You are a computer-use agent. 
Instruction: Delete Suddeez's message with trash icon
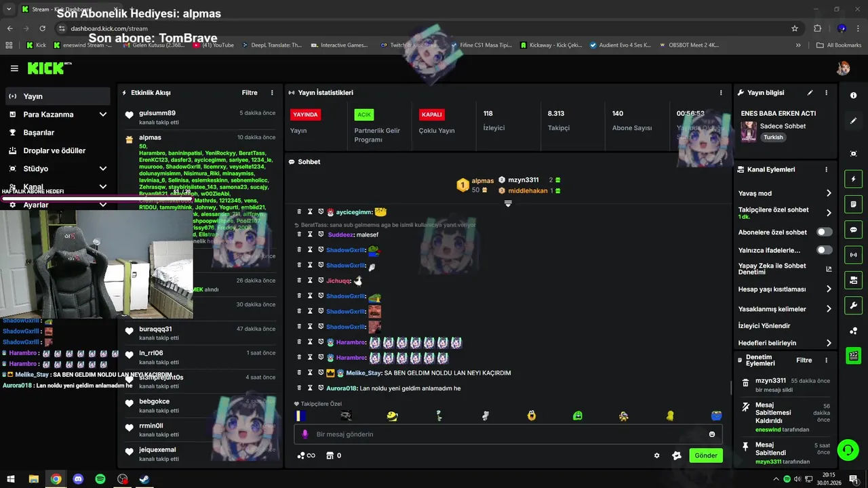299,235
